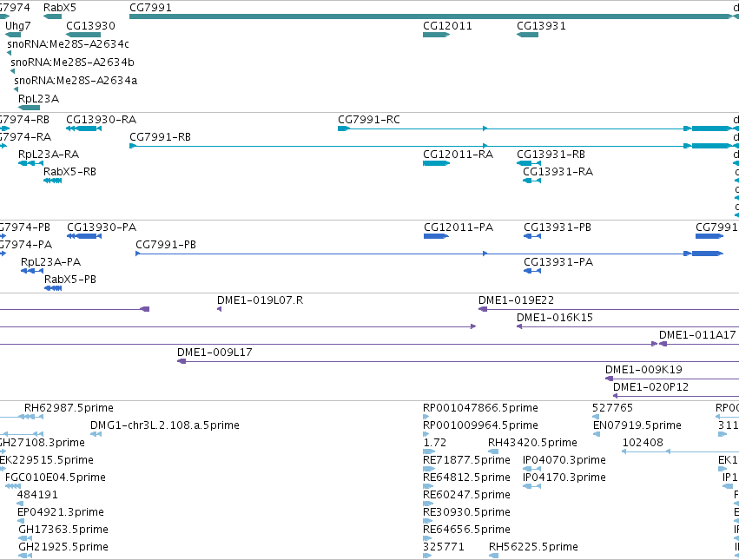Select EST RP001047866.5prime
Screen dimensions: 739x560
tap(426, 417)
